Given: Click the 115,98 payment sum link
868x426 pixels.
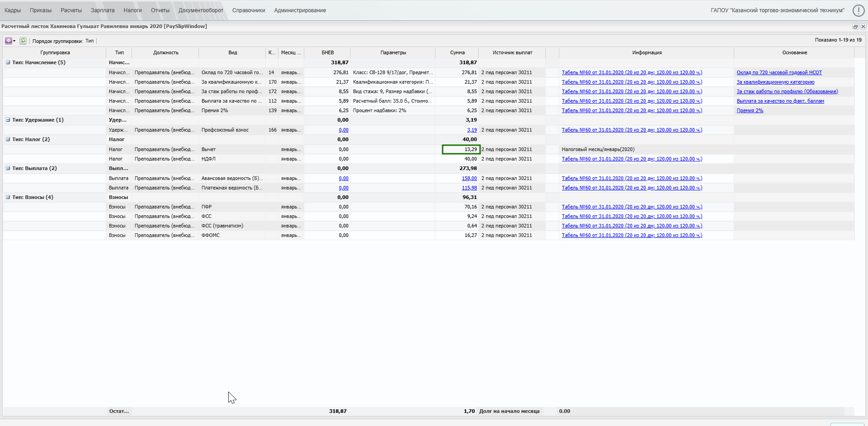Looking at the screenshot, I should point(469,188).
